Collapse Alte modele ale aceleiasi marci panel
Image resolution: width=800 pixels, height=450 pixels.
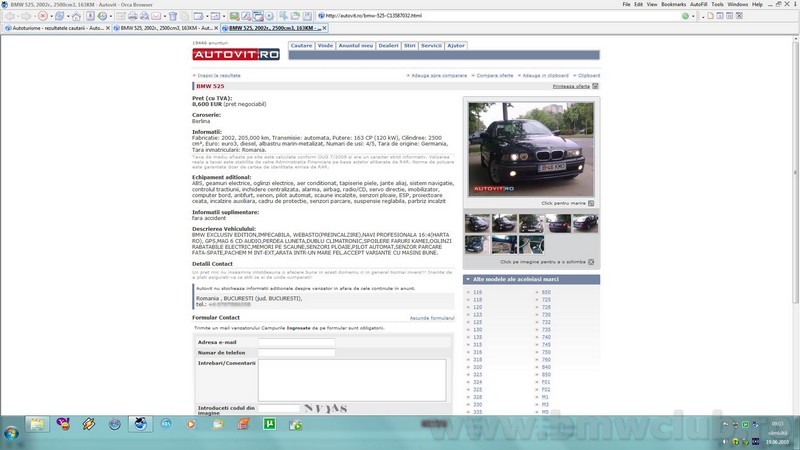pos(468,280)
